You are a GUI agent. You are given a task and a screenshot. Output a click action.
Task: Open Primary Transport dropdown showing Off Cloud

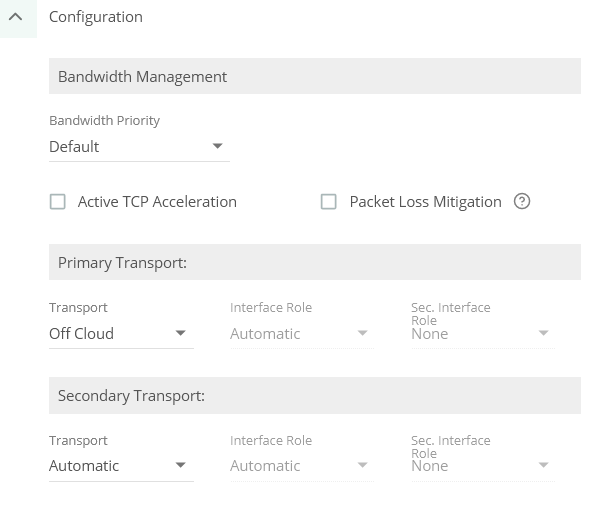point(121,334)
